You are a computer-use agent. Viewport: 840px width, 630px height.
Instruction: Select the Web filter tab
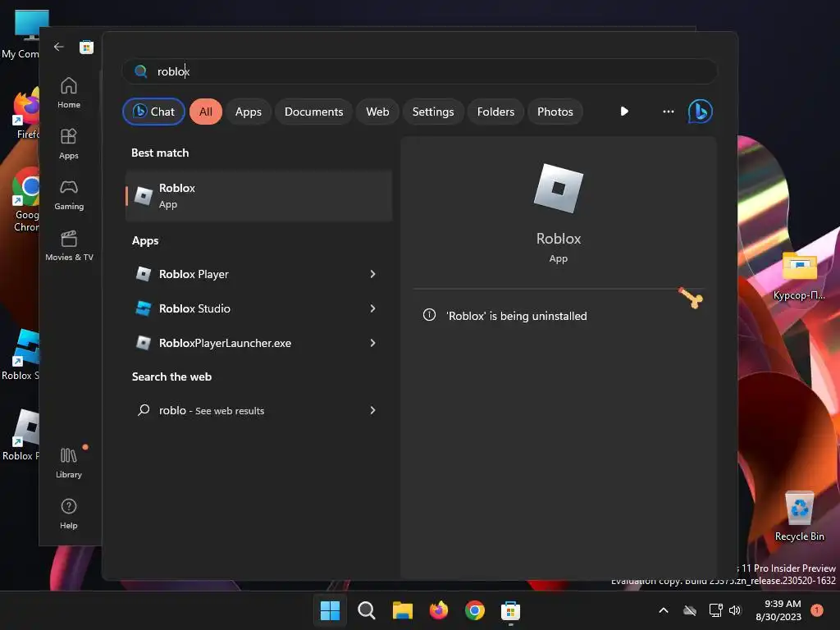[x=377, y=112]
